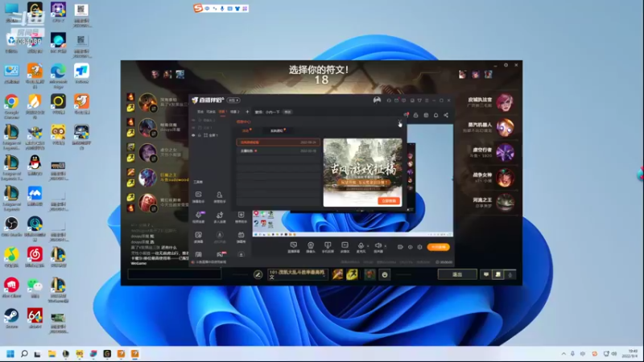Viewport: 644px width, 362px height.
Task: Click the record icon in streaming bar
Action: coord(345,247)
